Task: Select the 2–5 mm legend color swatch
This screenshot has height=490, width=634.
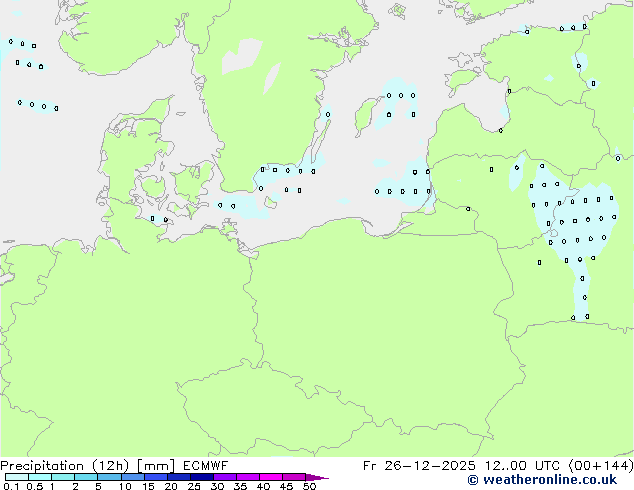Action: (x=86, y=477)
